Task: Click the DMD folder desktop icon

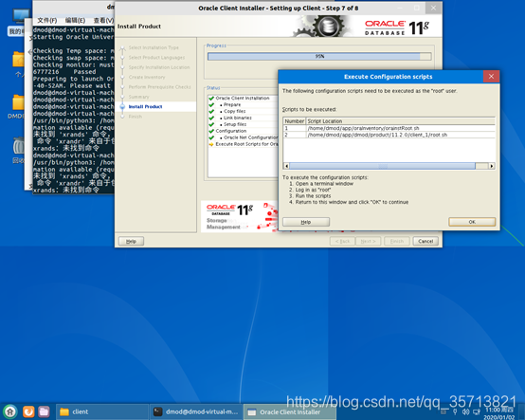Action: pyautogui.click(x=18, y=102)
